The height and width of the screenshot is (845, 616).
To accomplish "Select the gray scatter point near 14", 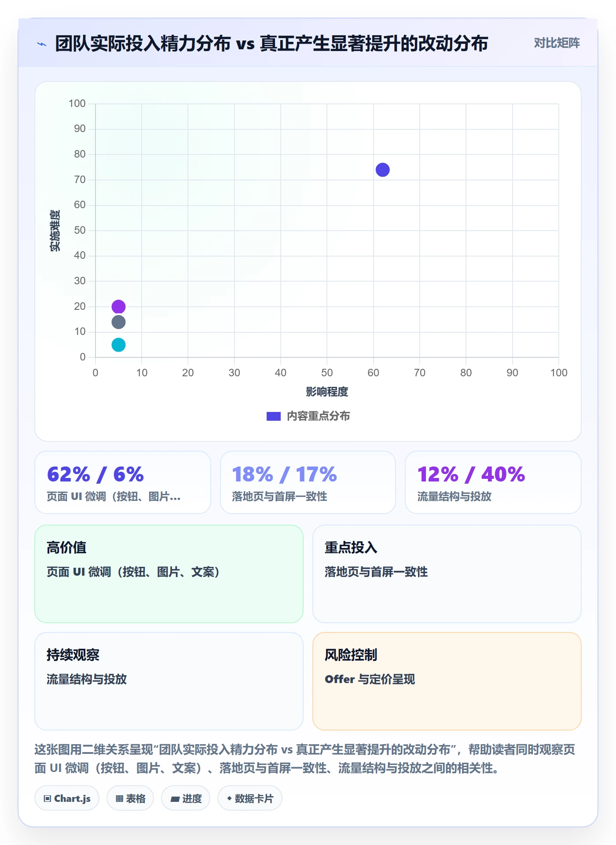I will tap(118, 322).
